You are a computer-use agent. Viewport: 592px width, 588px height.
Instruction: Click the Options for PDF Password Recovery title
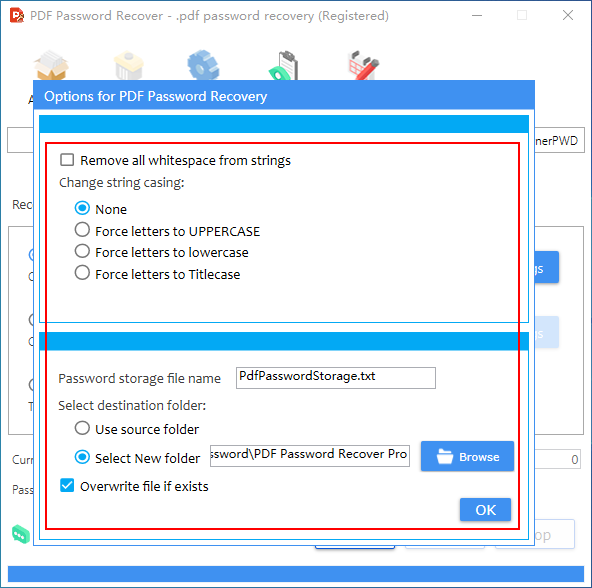[156, 96]
